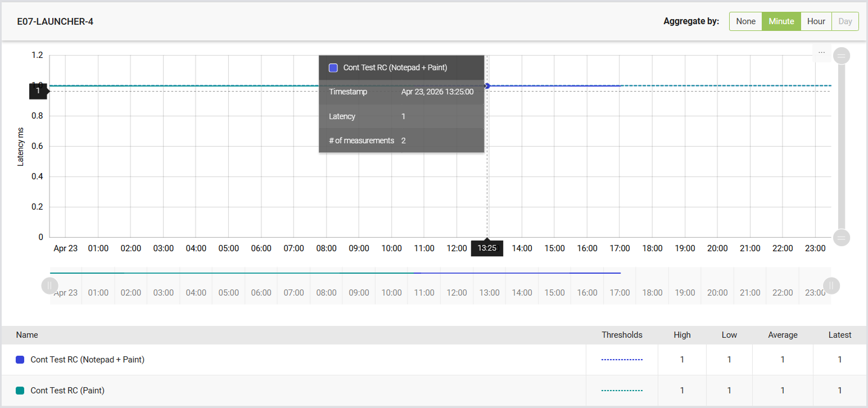Screen dimensions: 868x408
Task: Select the Minute aggregation option
Action: [781, 21]
